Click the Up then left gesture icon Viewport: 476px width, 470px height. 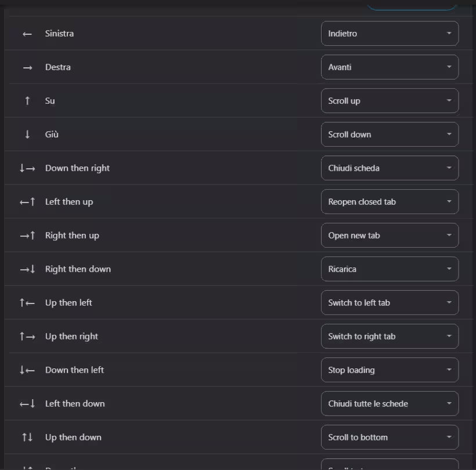pyautogui.click(x=27, y=302)
